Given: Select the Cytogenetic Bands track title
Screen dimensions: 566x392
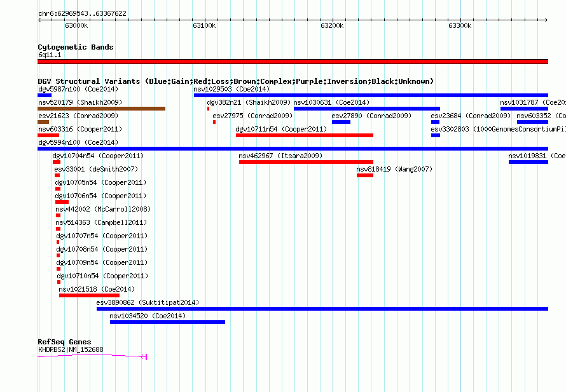Looking at the screenshot, I should tap(76, 47).
